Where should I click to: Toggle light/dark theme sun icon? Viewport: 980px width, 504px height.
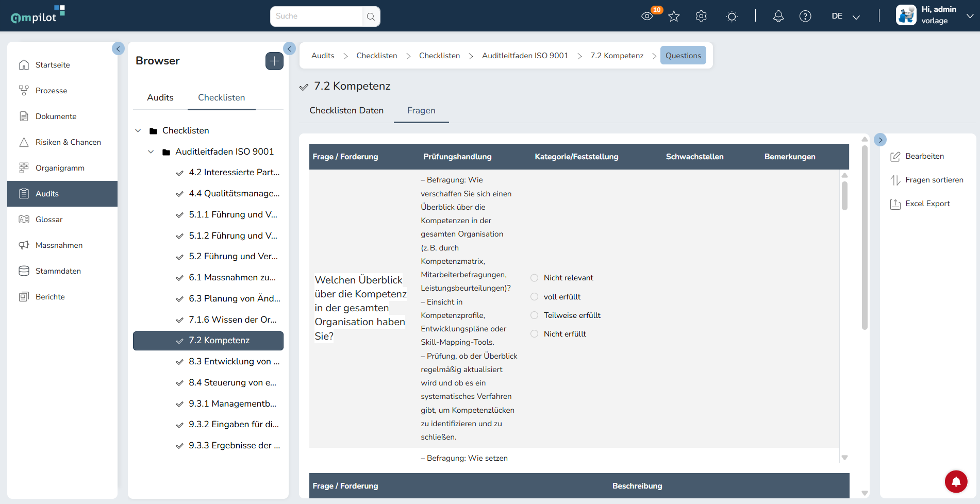[732, 16]
